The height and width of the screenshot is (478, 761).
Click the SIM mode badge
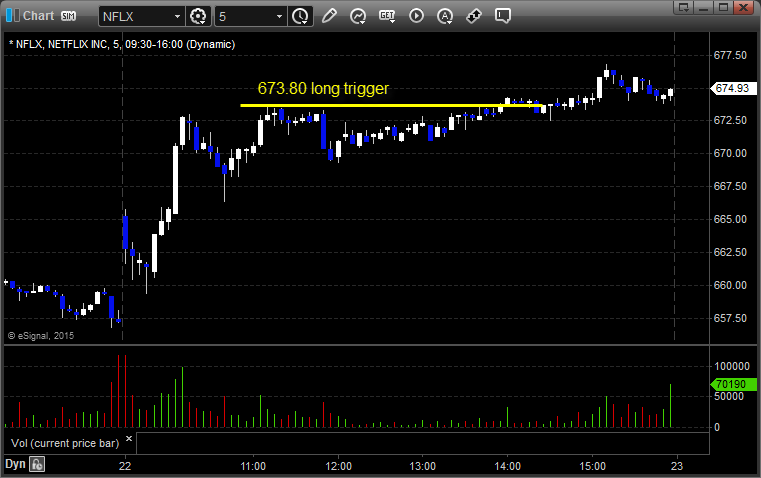68,16
